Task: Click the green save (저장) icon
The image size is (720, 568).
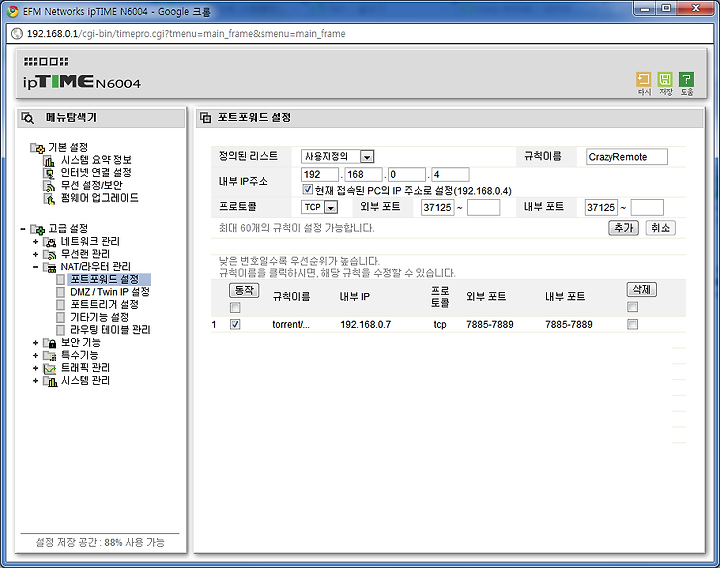Action: coord(665,79)
